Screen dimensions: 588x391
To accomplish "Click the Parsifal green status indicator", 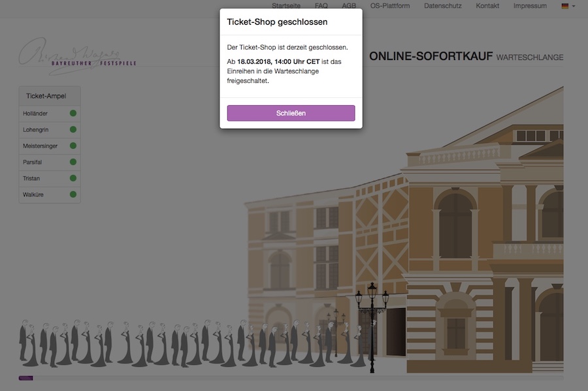I will click(73, 162).
